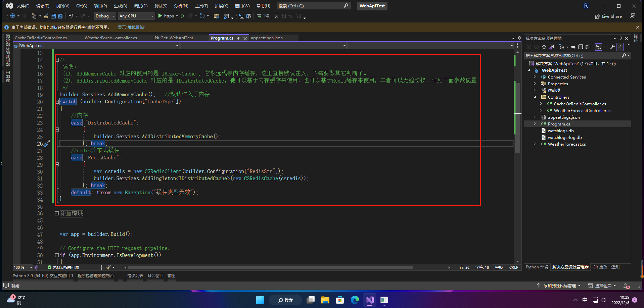Switch to Git 更改 panel tab
This screenshot has height=308, width=644.
coord(600,267)
